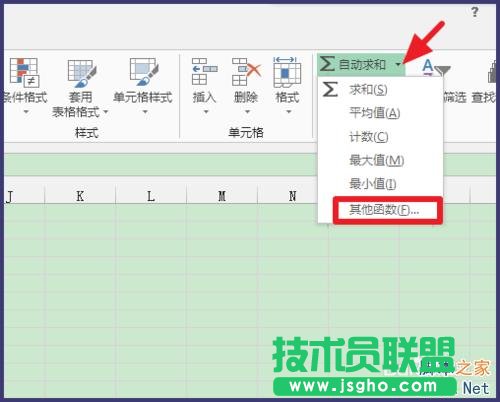Expand the 单元格样式 dropdown arrow
The height and width of the screenshot is (402, 500).
tap(145, 112)
